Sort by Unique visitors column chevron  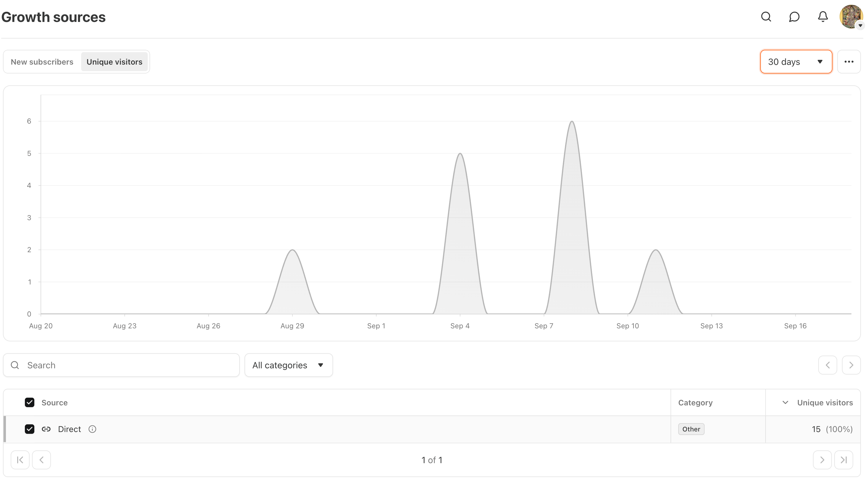click(785, 402)
